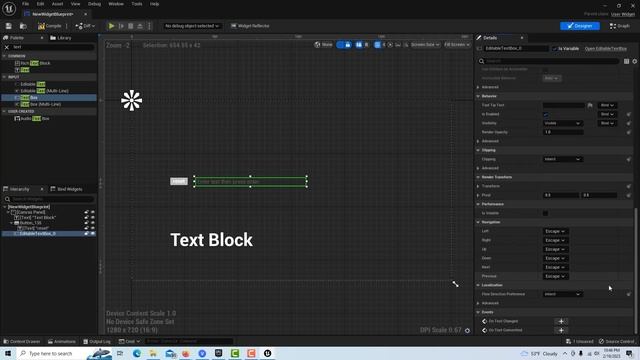Open the Asset menu

[x=57, y=4]
